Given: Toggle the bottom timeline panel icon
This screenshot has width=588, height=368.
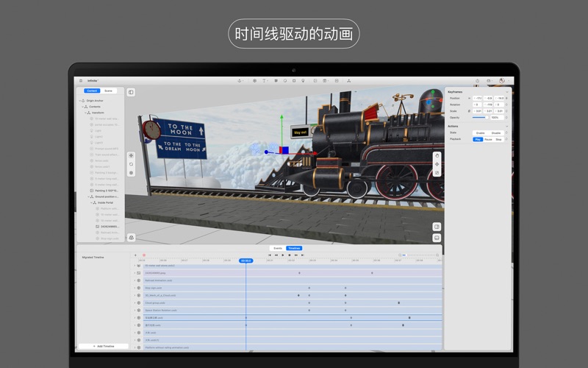Looking at the screenshot, I should click(x=437, y=238).
